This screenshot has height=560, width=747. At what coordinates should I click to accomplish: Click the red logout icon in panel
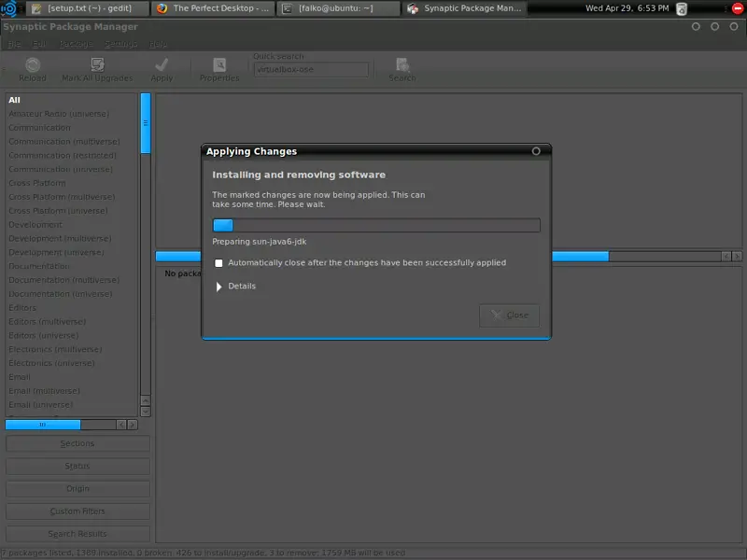(x=737, y=8)
